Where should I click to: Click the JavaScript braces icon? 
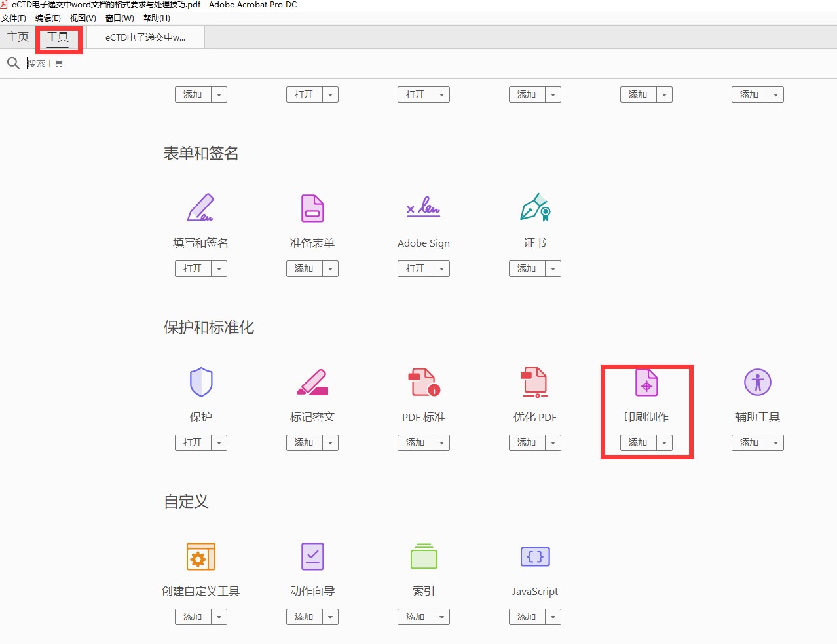click(x=534, y=556)
